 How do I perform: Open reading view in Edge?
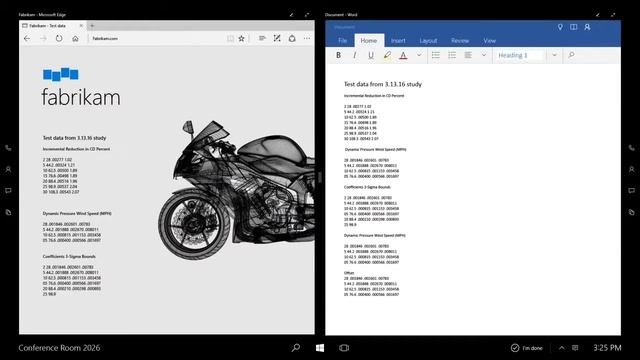click(x=231, y=38)
